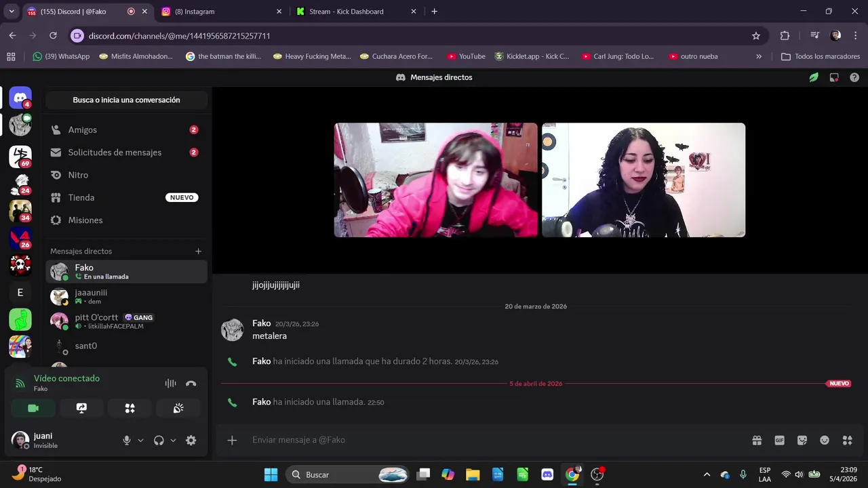Click Busca o inicia una conversación field

click(x=126, y=100)
